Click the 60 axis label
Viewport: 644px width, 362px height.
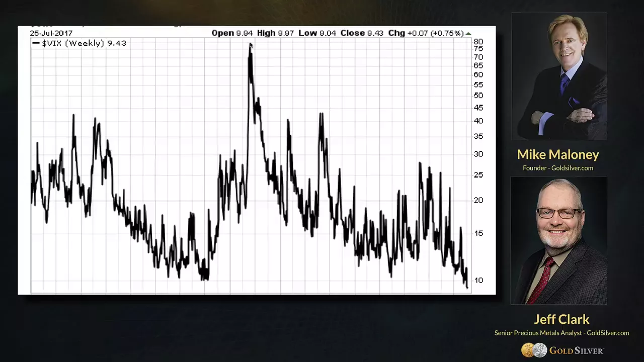pyautogui.click(x=478, y=74)
